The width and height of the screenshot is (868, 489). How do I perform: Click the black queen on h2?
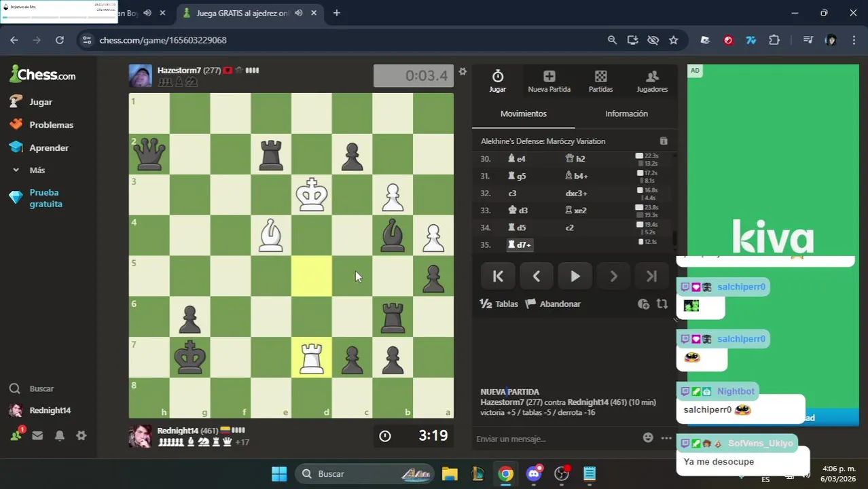[149, 154]
